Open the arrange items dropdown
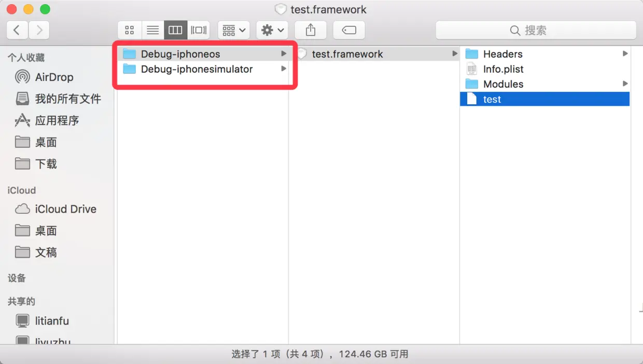 [234, 30]
